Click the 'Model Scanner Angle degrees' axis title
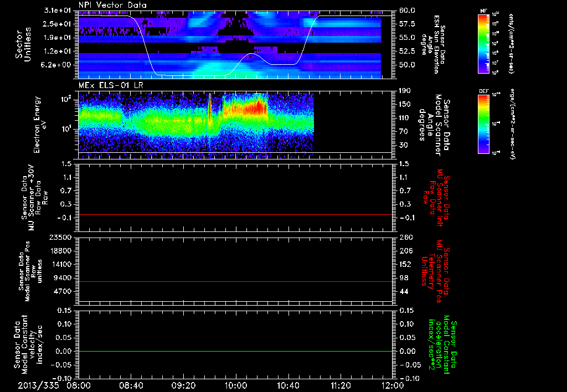This screenshot has height=392, width=567. [434, 125]
